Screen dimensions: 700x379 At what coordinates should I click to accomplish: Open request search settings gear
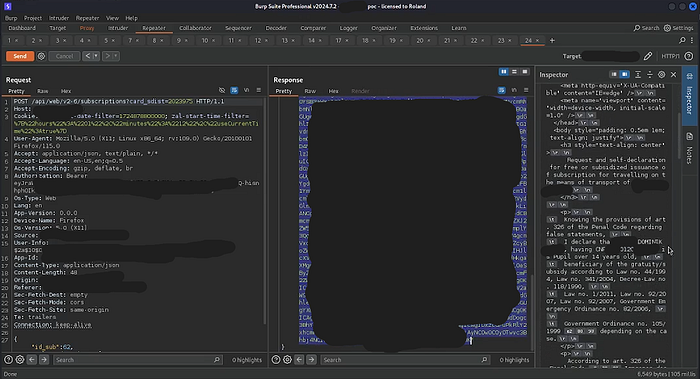click(20, 359)
